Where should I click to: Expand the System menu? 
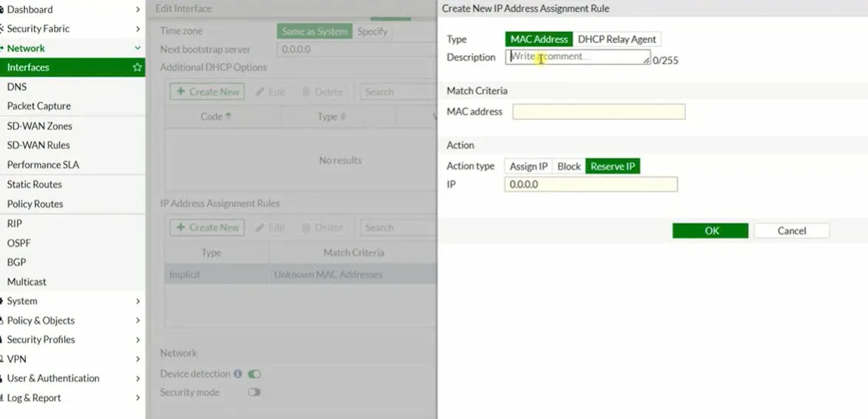[72, 301]
